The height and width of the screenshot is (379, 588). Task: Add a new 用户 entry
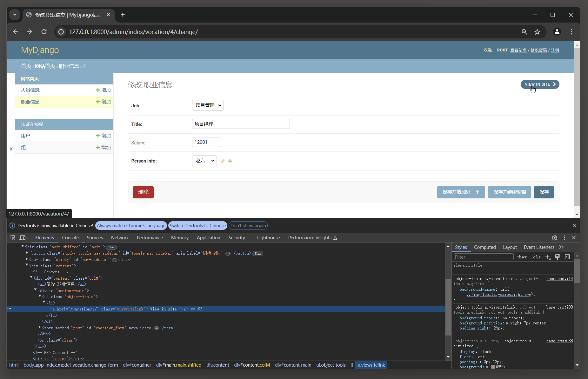point(103,136)
